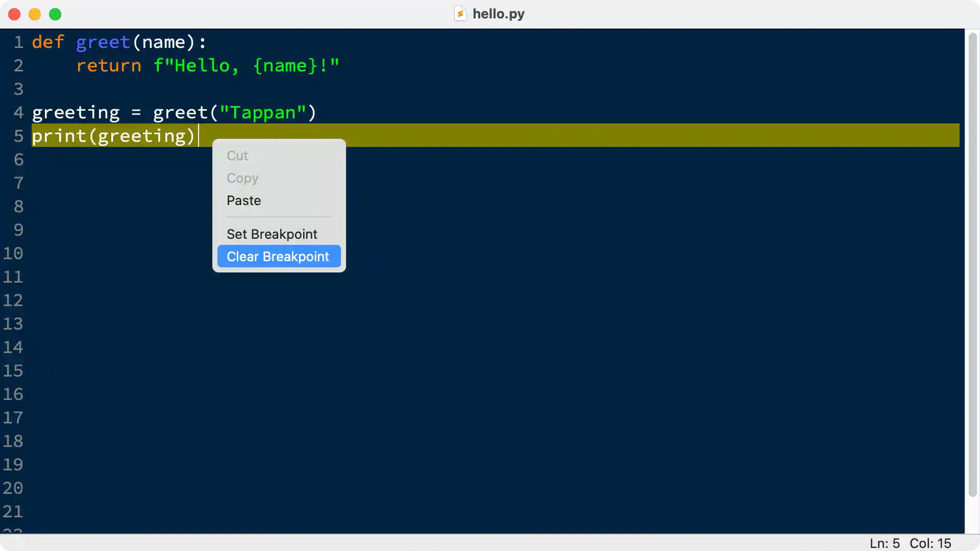
Task: Choose Clear Breakpoint to remove the breakpoint
Action: 278,257
